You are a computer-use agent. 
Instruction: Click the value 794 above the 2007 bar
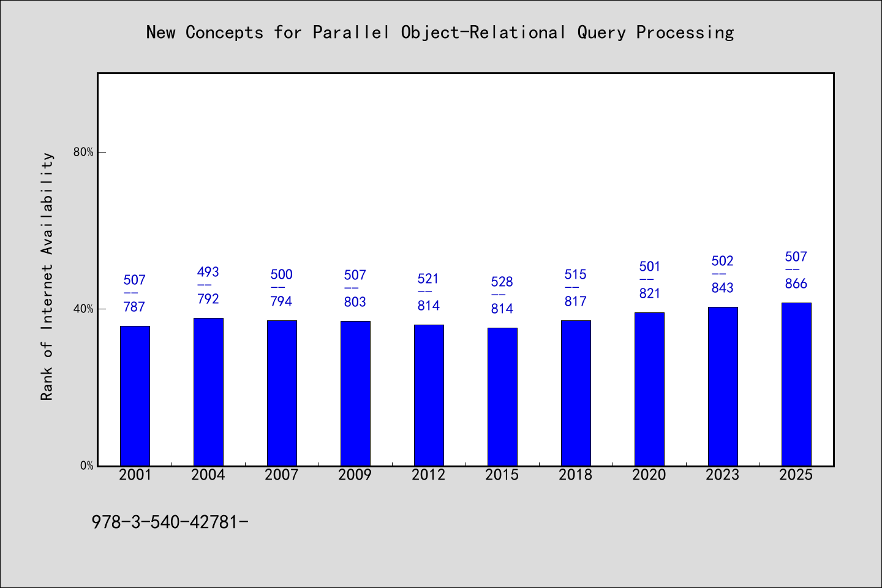[282, 301]
